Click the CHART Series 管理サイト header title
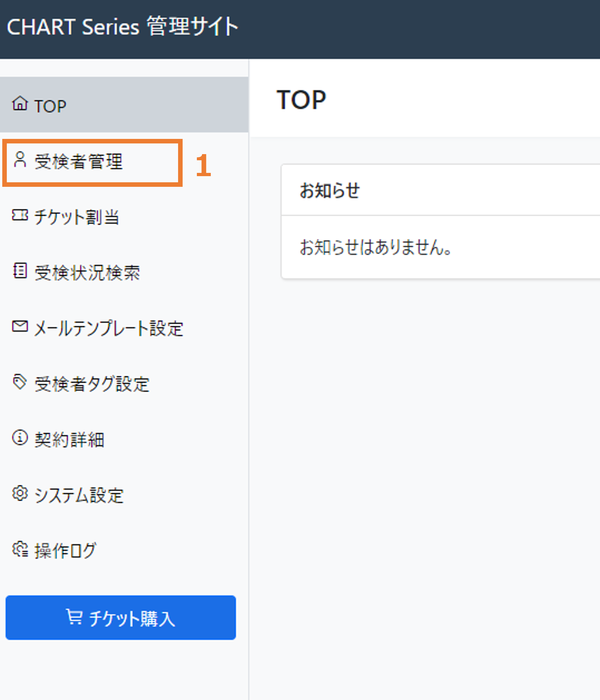The image size is (600, 700). coord(122,26)
